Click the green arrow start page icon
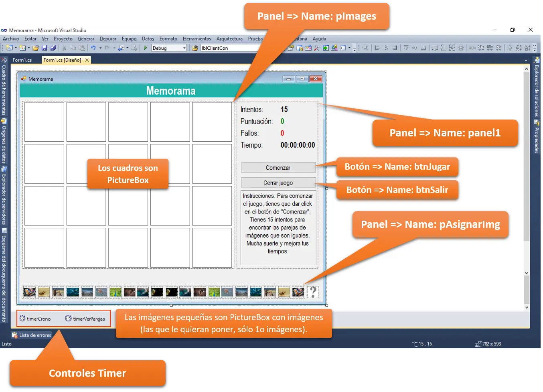Image resolution: width=543 pixels, height=392 pixels. point(326,48)
